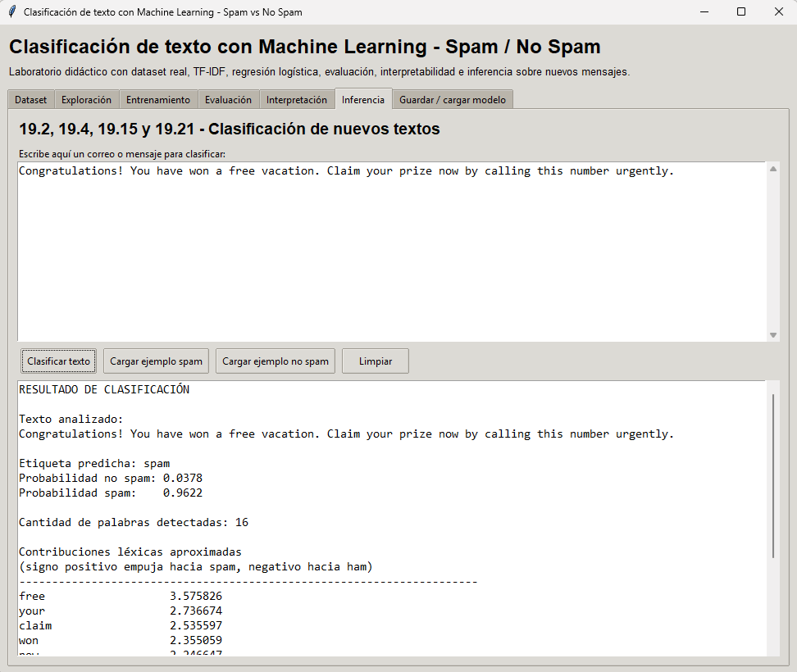Load a spam example with Cargar ejemplo spam
This screenshot has width=797, height=672.
click(156, 361)
